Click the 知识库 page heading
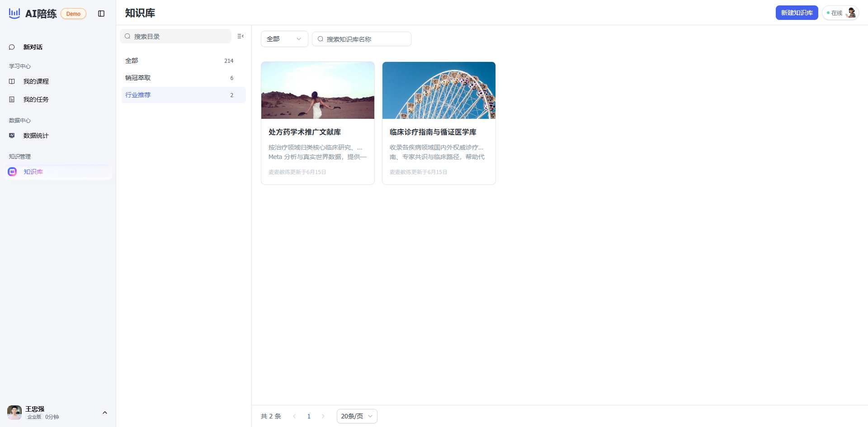Viewport: 868px width, 427px height. (x=140, y=13)
